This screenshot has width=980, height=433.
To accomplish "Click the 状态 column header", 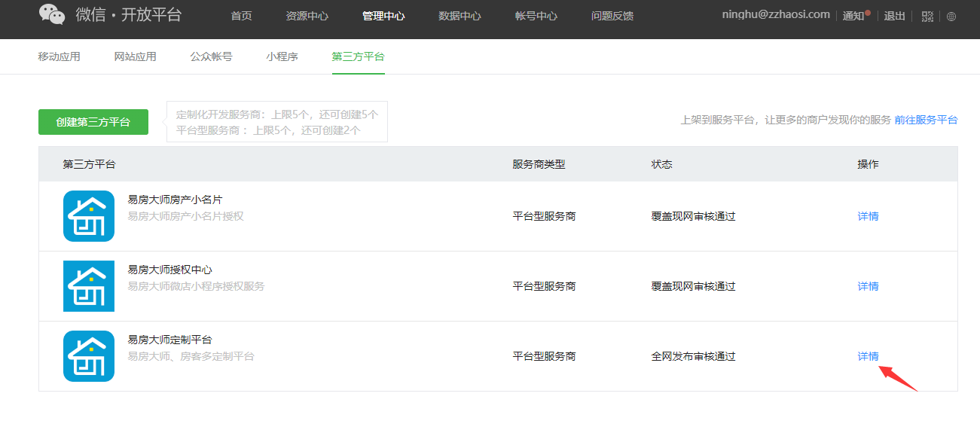I will tap(662, 164).
